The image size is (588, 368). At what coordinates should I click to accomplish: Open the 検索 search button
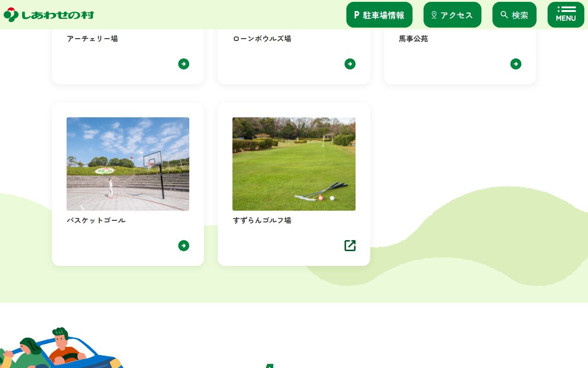514,15
